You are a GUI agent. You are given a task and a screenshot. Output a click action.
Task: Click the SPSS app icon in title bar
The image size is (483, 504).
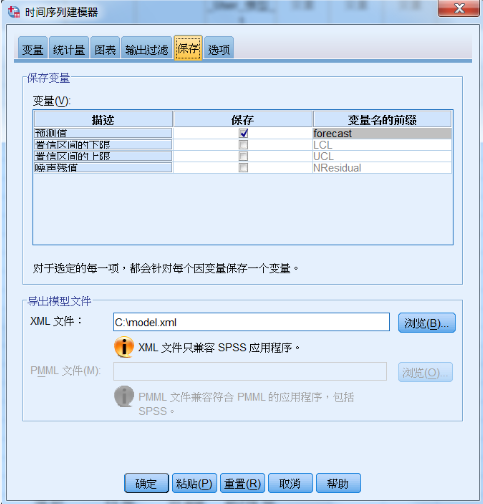[x=14, y=12]
